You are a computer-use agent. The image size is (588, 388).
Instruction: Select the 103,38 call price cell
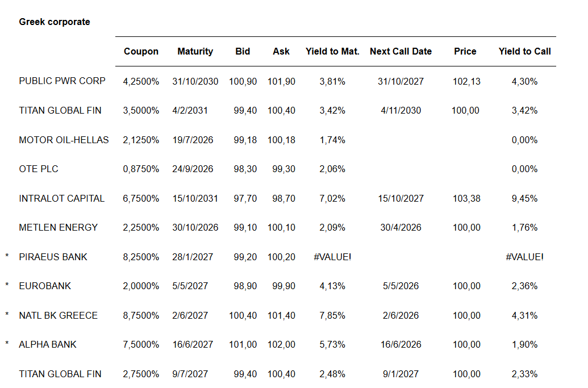[x=466, y=198]
